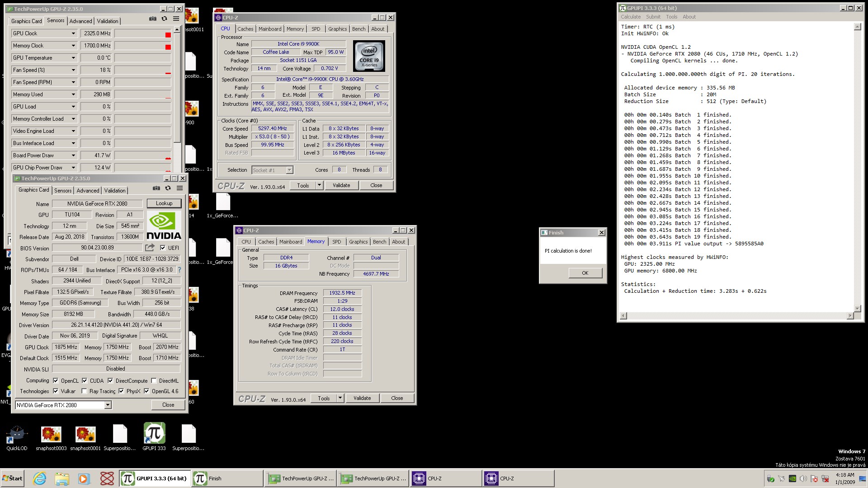This screenshot has width=868, height=488.
Task: Click Validate in CPU-Z CPU window
Action: [341, 185]
